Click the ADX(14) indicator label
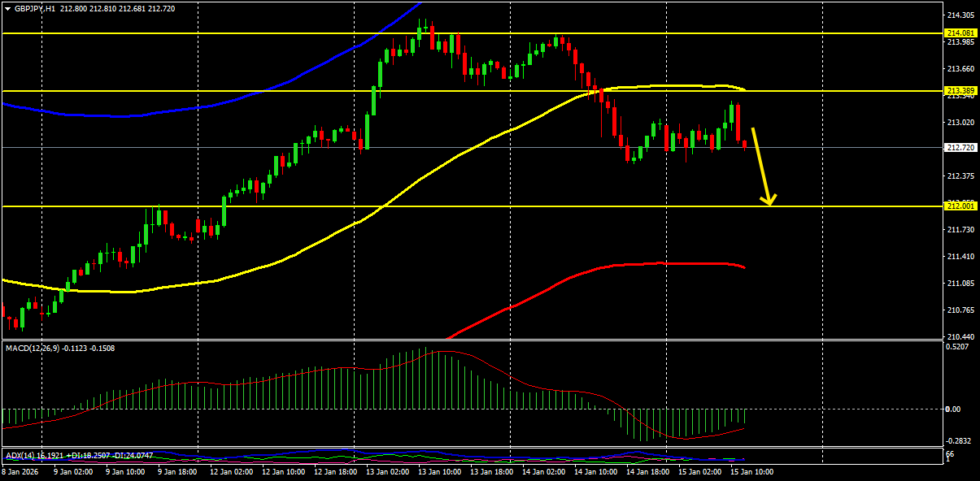 pyautogui.click(x=20, y=455)
